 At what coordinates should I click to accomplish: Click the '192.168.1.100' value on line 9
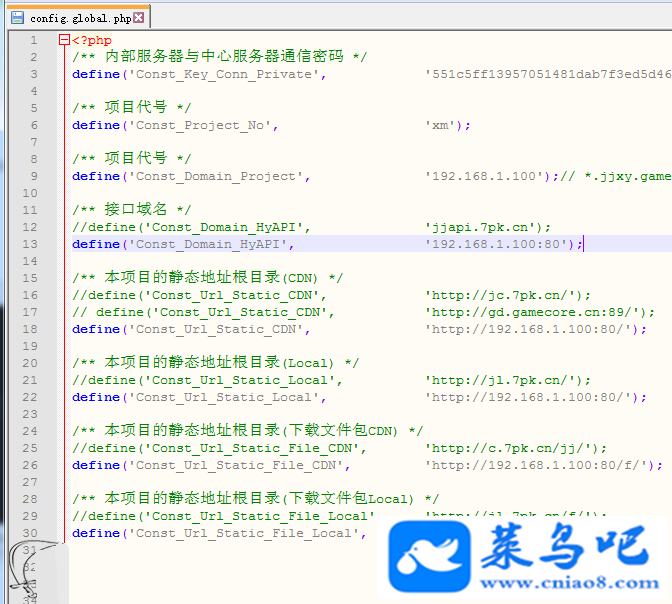pos(484,176)
